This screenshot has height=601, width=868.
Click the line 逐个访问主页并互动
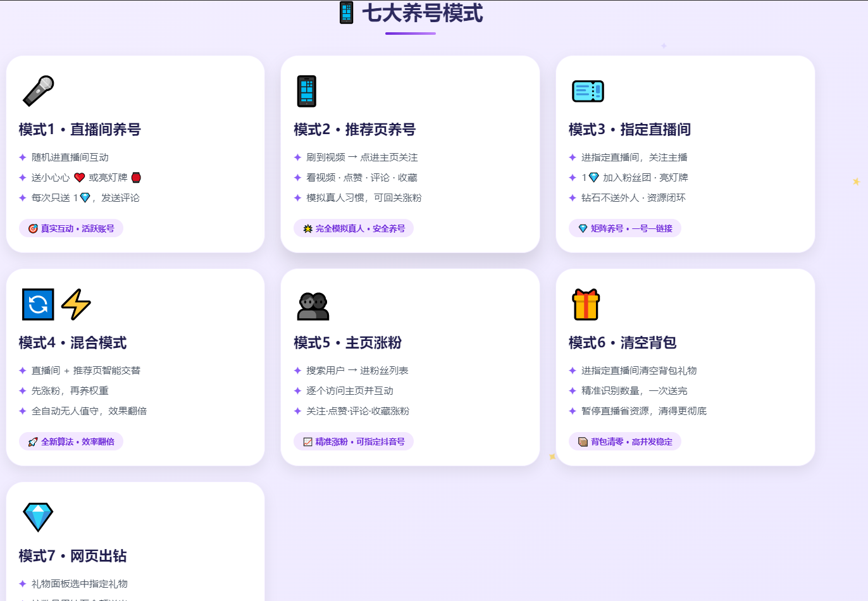coord(350,391)
